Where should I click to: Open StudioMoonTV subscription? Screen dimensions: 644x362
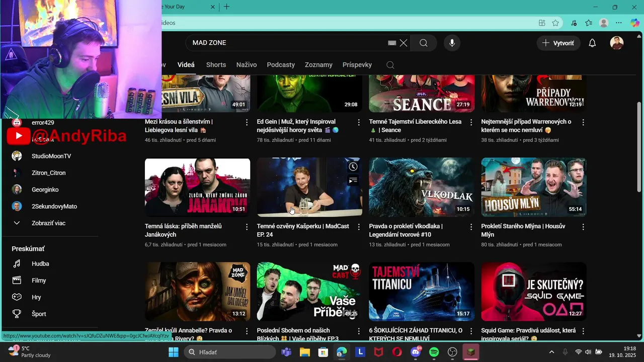click(x=50, y=156)
